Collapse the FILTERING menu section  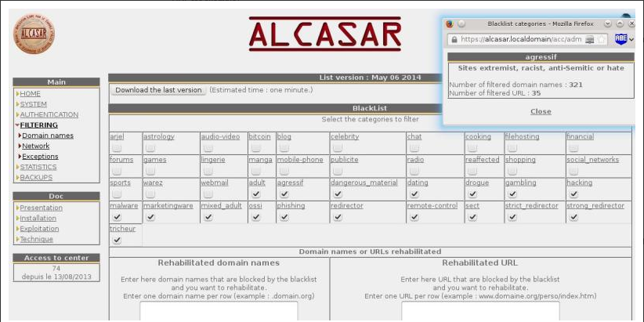[38, 125]
